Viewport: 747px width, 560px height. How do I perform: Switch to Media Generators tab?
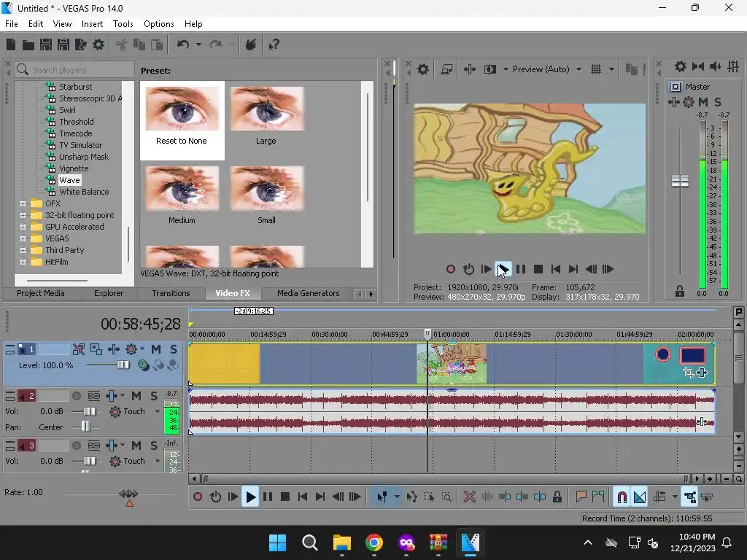coord(309,293)
